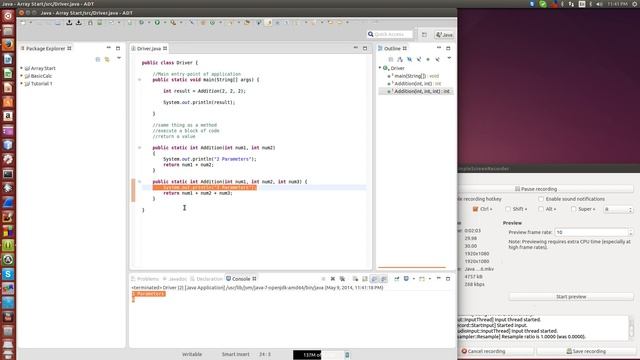Uncheck the Ctrl + hotkey checkbox
640x360 pixels.
(476, 209)
